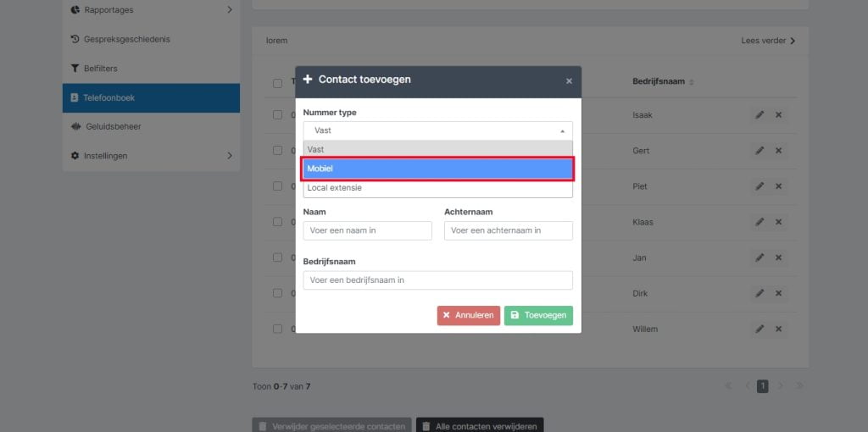Edit the Willem contact with pencil icon
This screenshot has width=868, height=432.
click(759, 330)
